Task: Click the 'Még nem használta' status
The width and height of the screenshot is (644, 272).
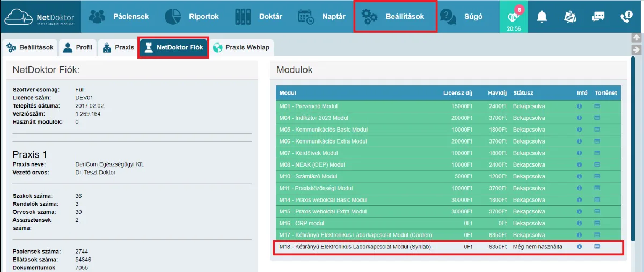Action: (537, 246)
